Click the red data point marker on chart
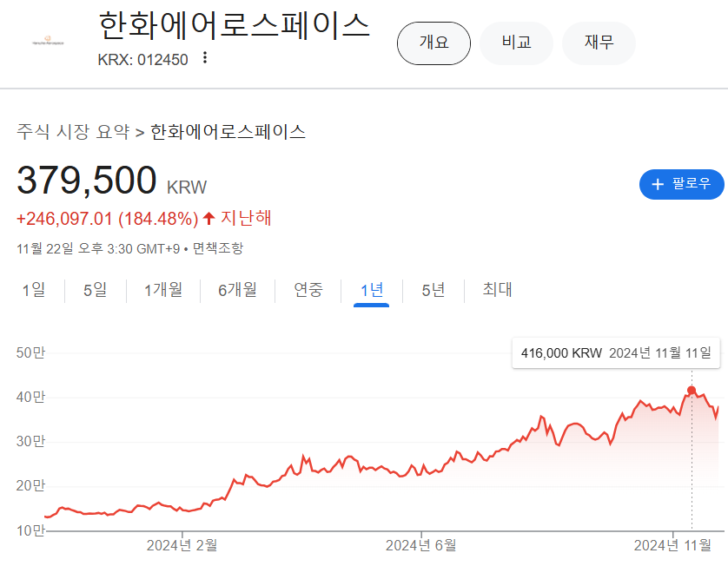 tap(692, 391)
